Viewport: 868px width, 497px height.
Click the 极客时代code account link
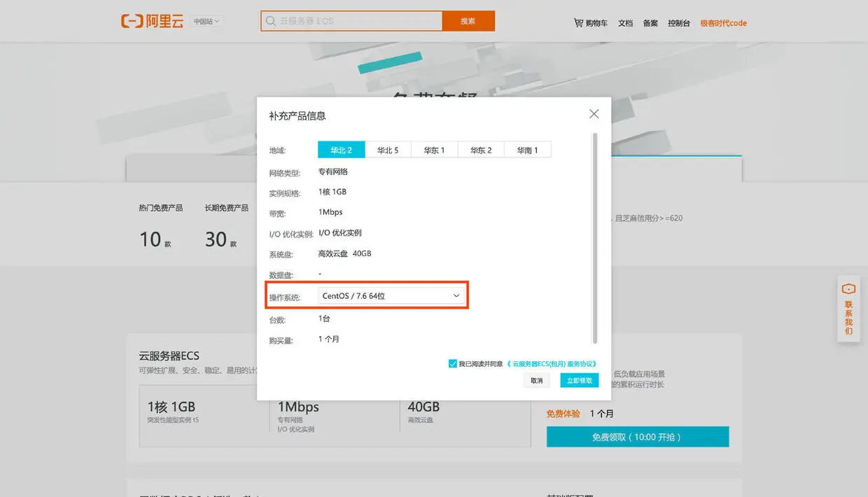pos(724,23)
